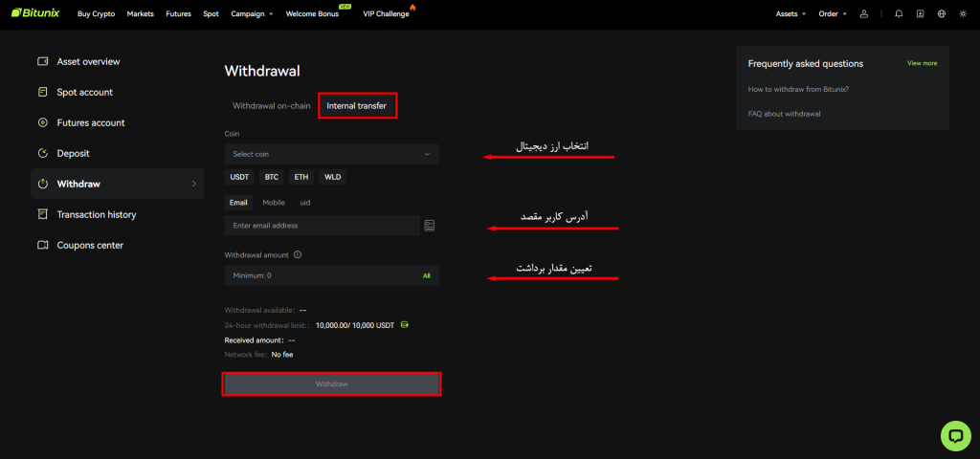
Task: Focus the withdrawal amount input field
Action: pyautogui.click(x=332, y=275)
